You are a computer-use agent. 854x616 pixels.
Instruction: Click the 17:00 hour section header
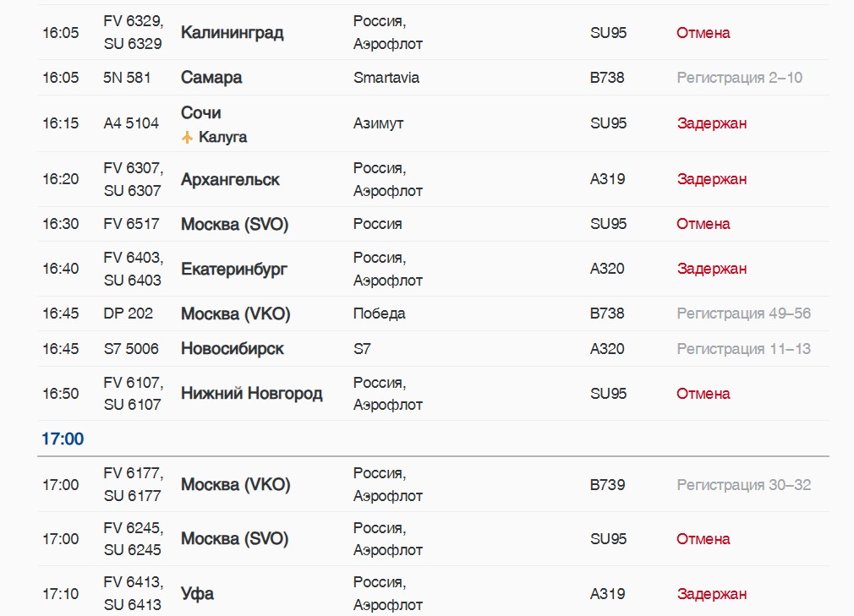point(63,439)
